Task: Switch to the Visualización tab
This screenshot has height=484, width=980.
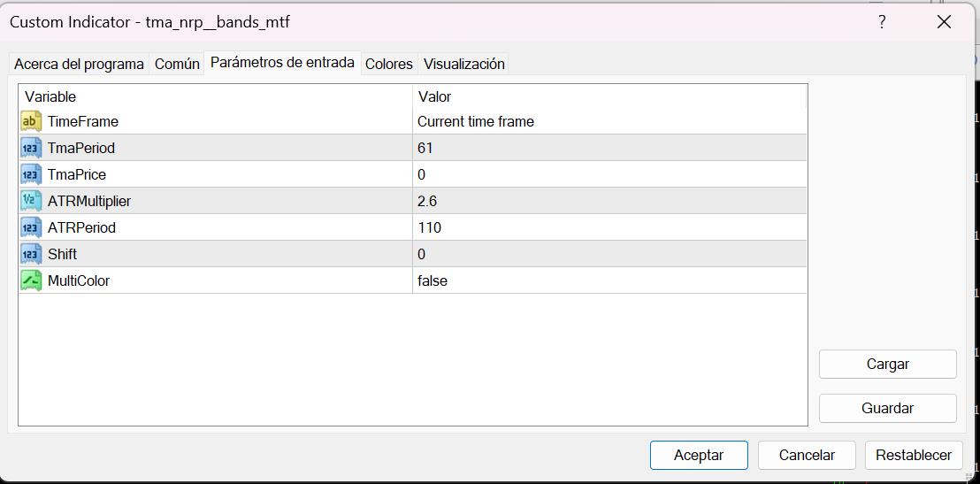Action: [464, 64]
